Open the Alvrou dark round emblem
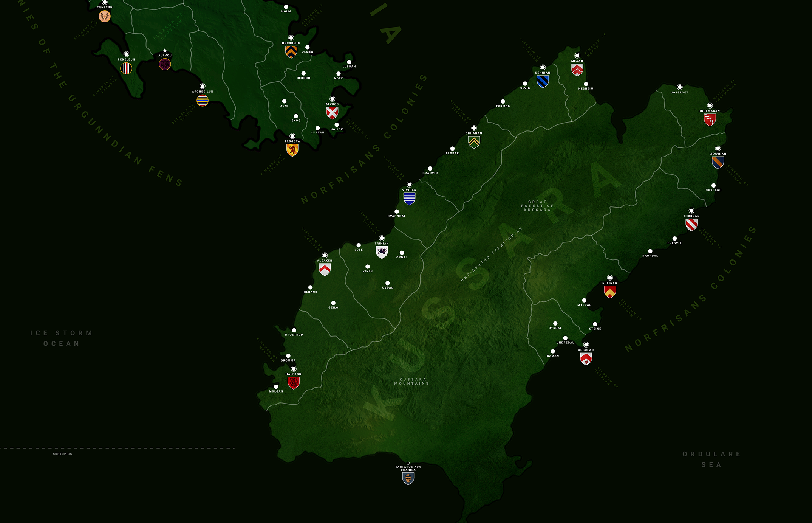This screenshot has height=523, width=812. coord(165,64)
